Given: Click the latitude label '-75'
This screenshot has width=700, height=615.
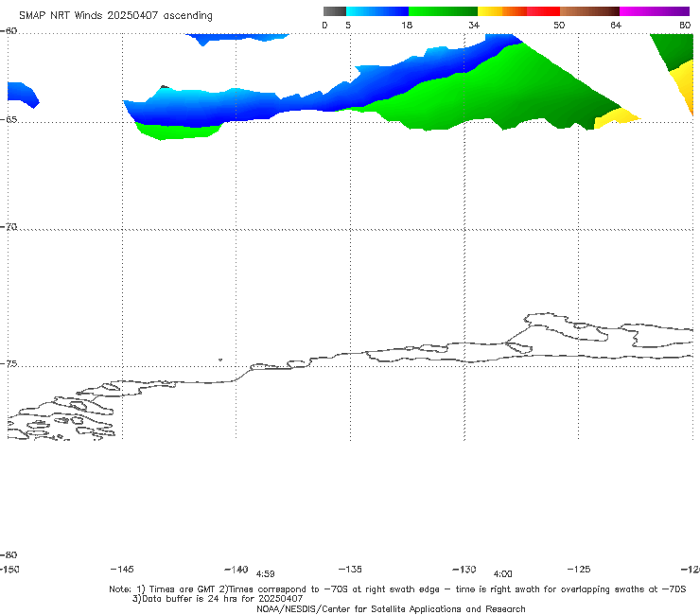Looking at the screenshot, I should (9, 364).
